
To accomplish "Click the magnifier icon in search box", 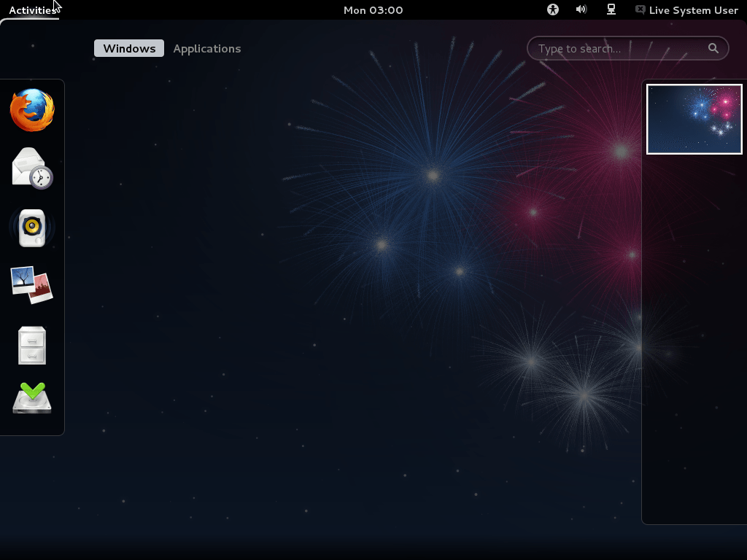I will coord(713,48).
